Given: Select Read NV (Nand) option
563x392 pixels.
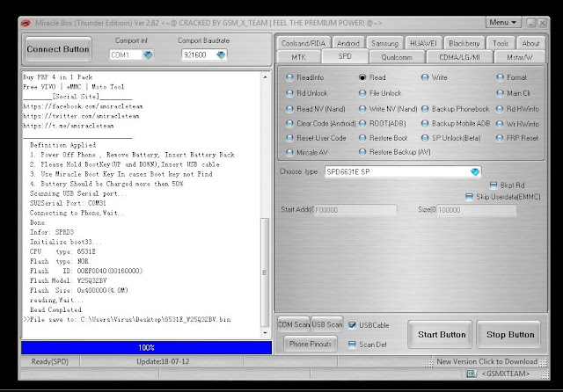Looking at the screenshot, I should tap(316, 109).
